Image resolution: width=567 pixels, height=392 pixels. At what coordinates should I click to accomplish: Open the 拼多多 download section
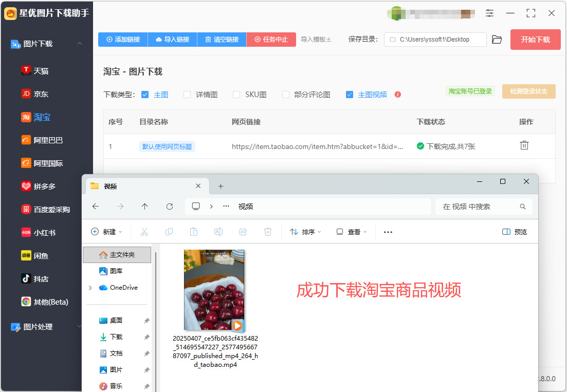point(39,186)
